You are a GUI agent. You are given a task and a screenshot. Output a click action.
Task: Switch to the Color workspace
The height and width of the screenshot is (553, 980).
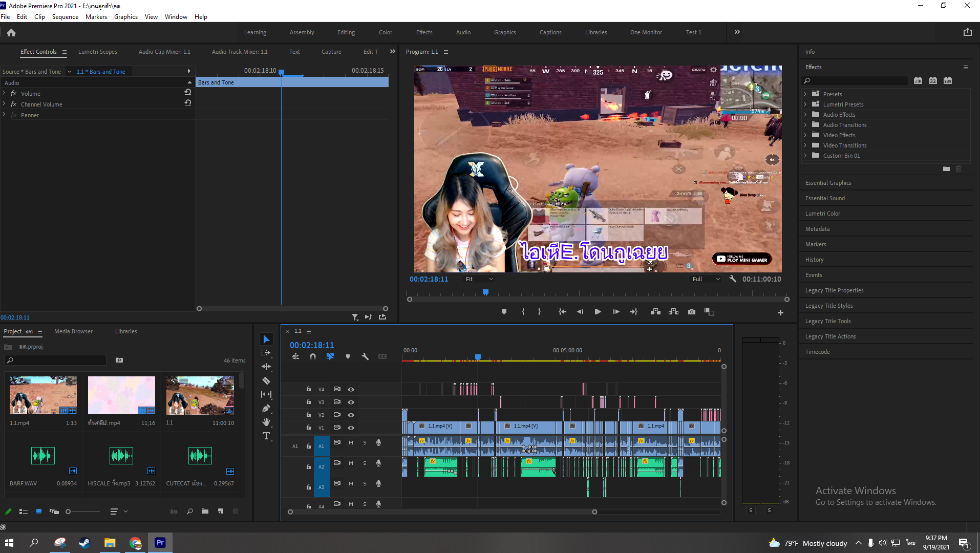pyautogui.click(x=386, y=32)
